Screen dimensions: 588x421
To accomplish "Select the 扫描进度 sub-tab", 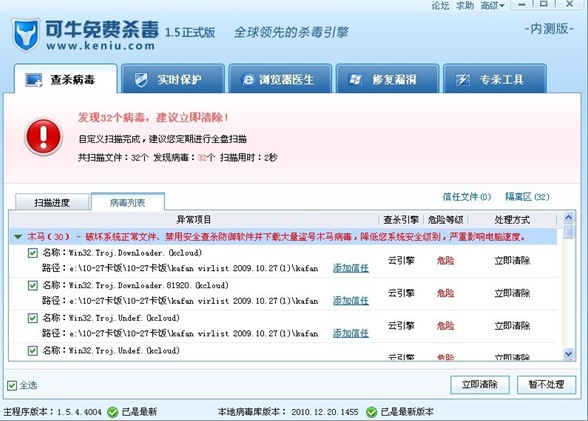I will pyautogui.click(x=52, y=202).
